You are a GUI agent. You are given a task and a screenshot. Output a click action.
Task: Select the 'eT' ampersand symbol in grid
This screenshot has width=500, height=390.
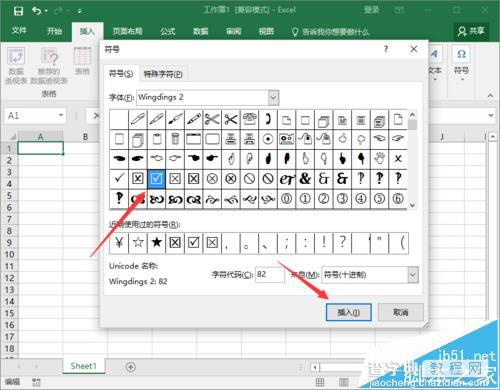[x=286, y=179]
